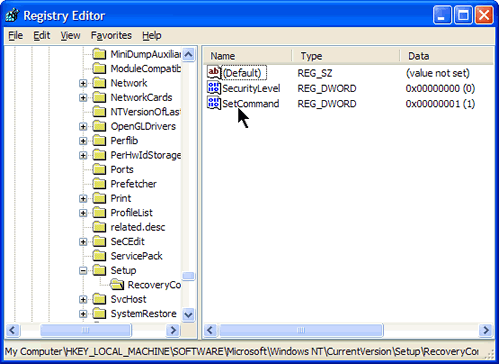
Task: Expand the Network key
Action: 83,83
